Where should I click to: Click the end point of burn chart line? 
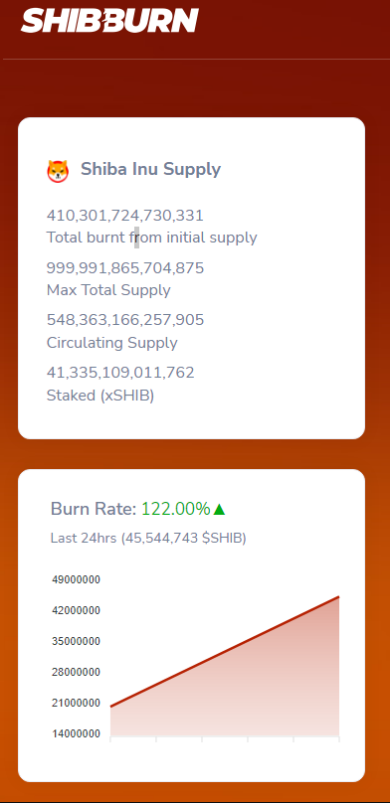339,597
